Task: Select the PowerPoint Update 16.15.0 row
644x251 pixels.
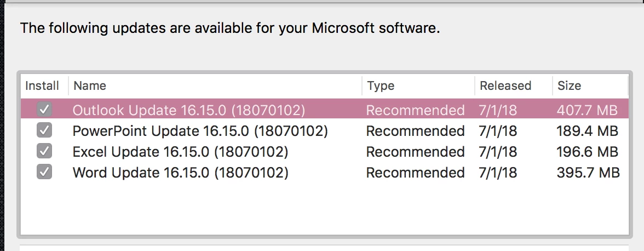Action: [200, 131]
